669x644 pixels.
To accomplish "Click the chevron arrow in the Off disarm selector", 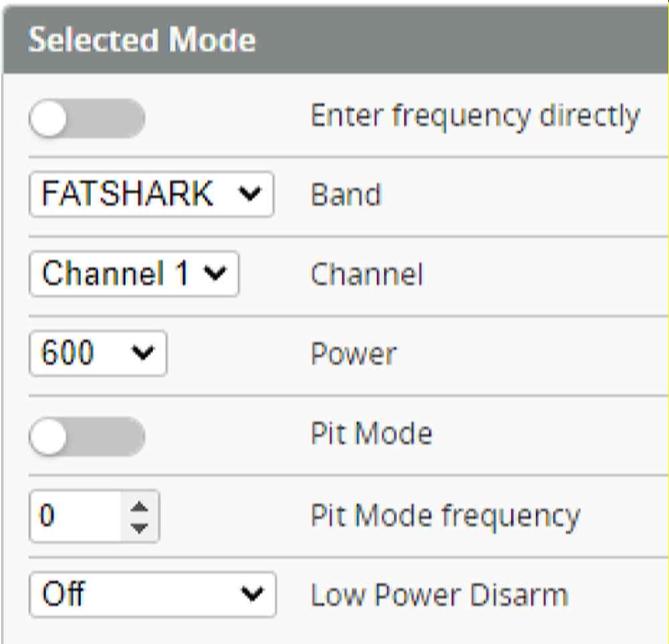I will pyautogui.click(x=252, y=594).
